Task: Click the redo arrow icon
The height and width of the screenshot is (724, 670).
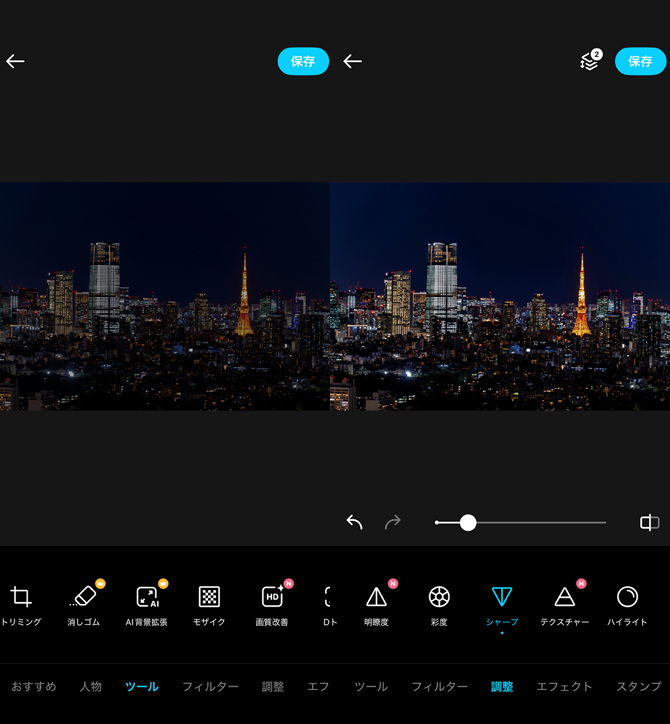Action: click(392, 522)
